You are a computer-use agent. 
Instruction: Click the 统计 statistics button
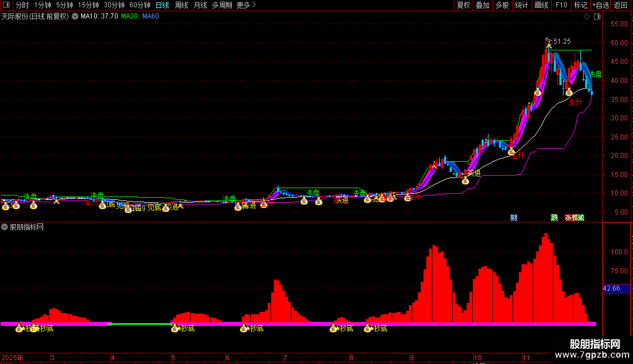pos(521,5)
